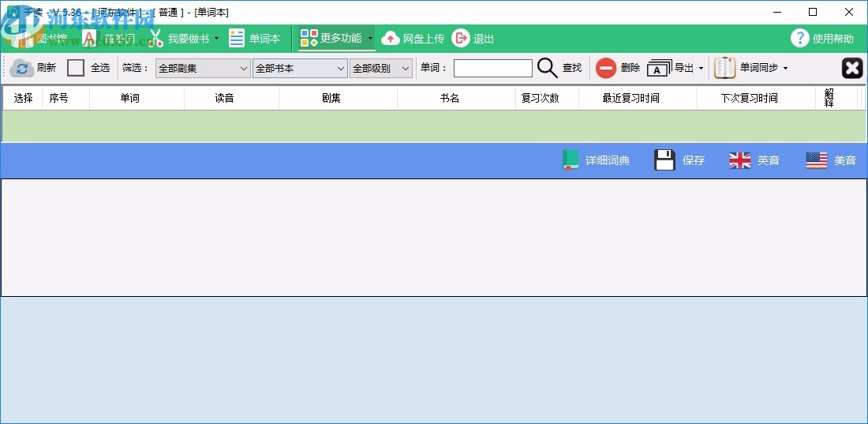Open the 图书馆 library toolbar item
868x424 pixels.
pos(41,39)
